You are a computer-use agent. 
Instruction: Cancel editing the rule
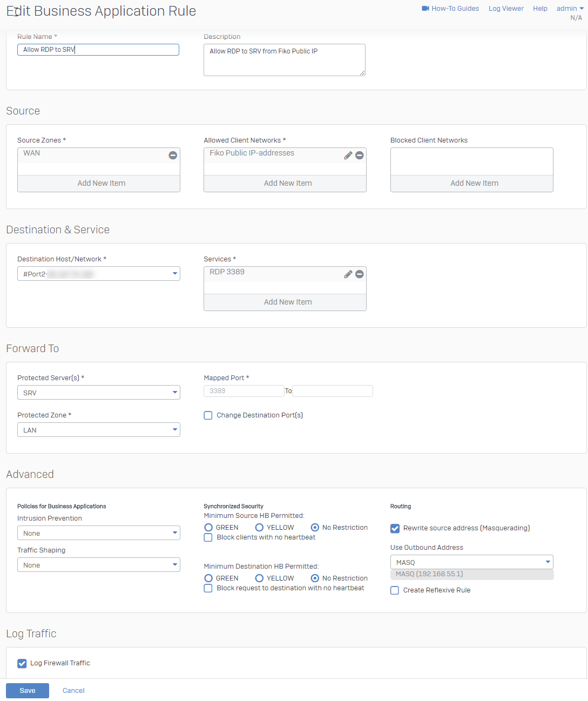pos(73,691)
